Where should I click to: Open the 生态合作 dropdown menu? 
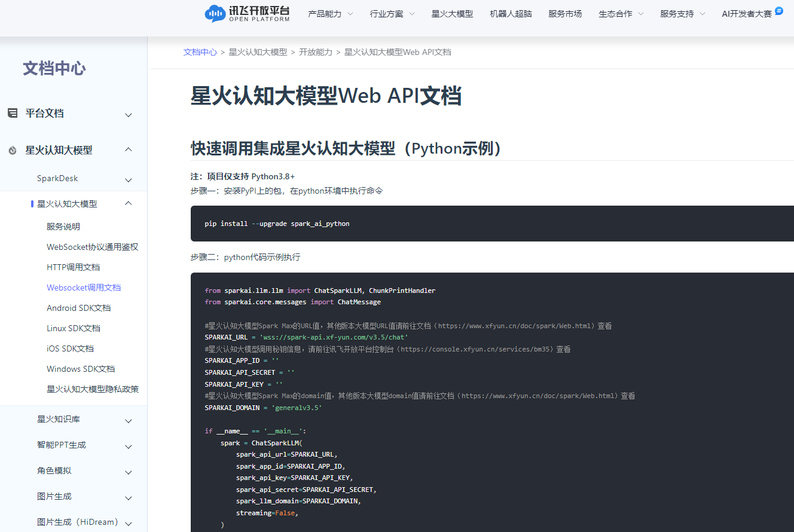click(x=621, y=14)
